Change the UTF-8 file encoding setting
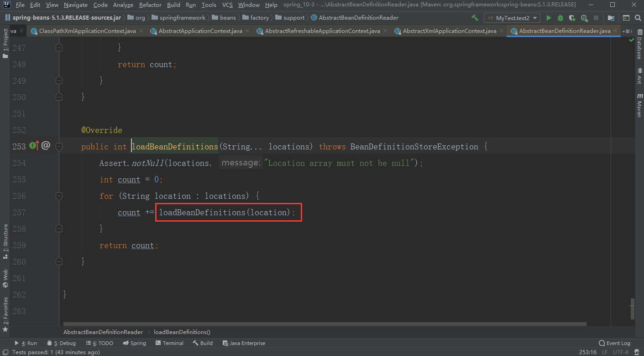This screenshot has height=356, width=644. click(x=621, y=352)
